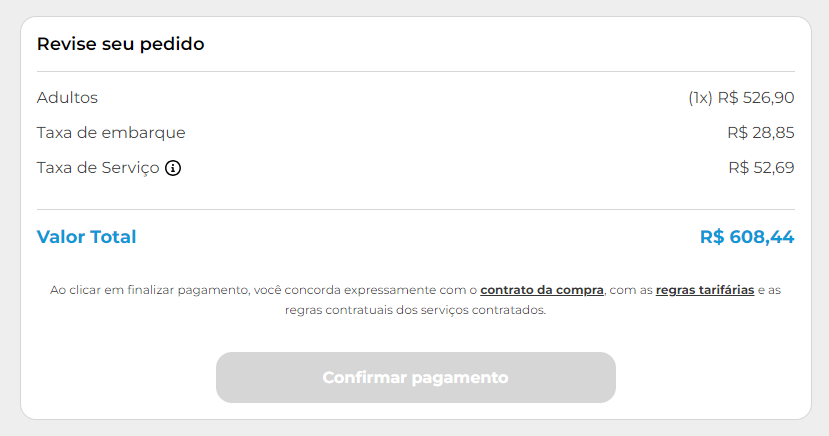Click the R$ 608,44 total amount
The height and width of the screenshot is (436, 829).
pyautogui.click(x=747, y=237)
